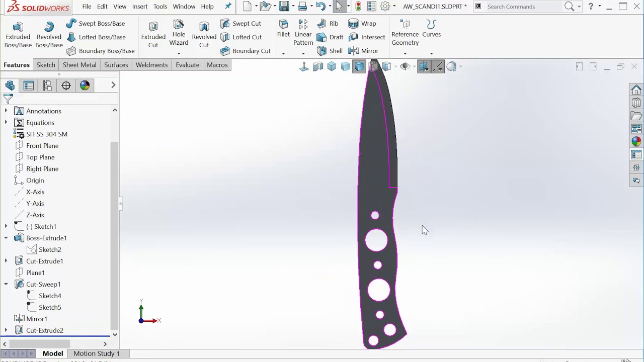Toggle the Shaded With Edges display style
Screen dimensions: 644x362
pyautogui.click(x=359, y=66)
